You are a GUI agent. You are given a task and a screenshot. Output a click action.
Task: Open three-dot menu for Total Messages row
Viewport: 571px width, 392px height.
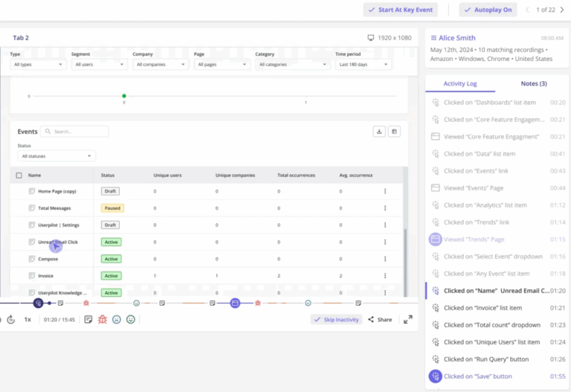point(385,208)
